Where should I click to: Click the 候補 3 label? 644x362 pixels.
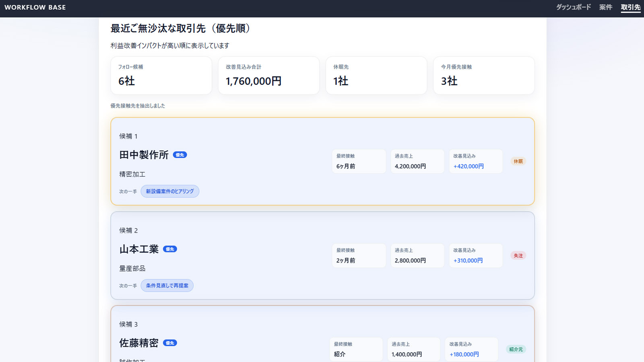(x=128, y=324)
